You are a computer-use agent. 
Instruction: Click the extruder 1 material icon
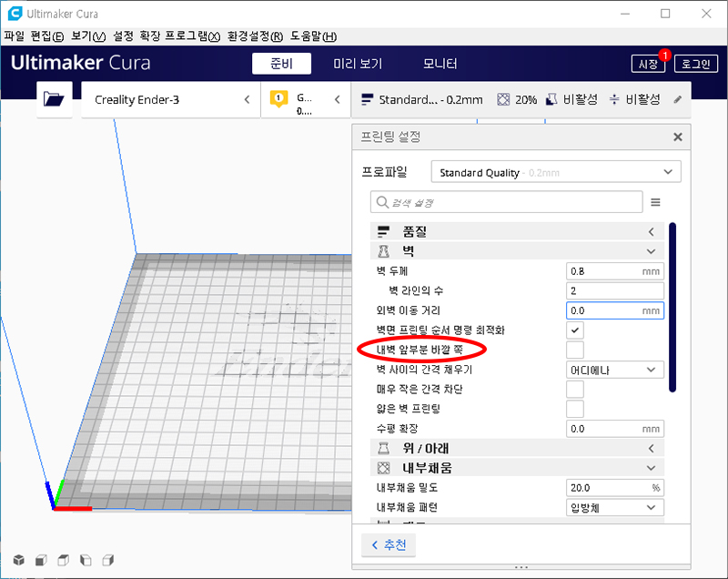[278, 98]
